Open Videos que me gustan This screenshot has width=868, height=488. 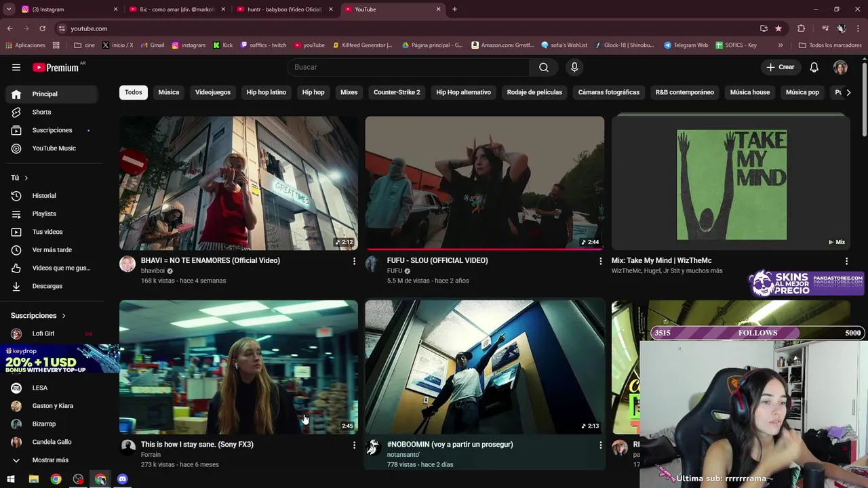click(x=52, y=268)
